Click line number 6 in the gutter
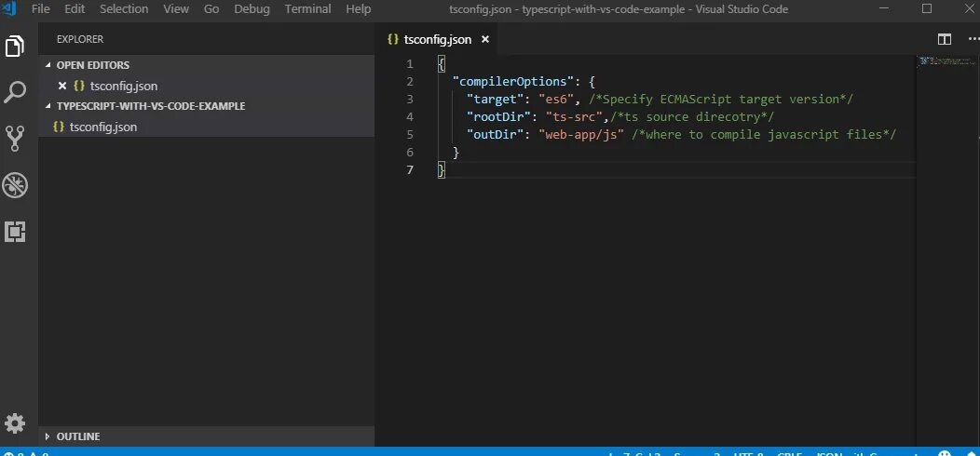Image resolution: width=980 pixels, height=456 pixels. (409, 153)
